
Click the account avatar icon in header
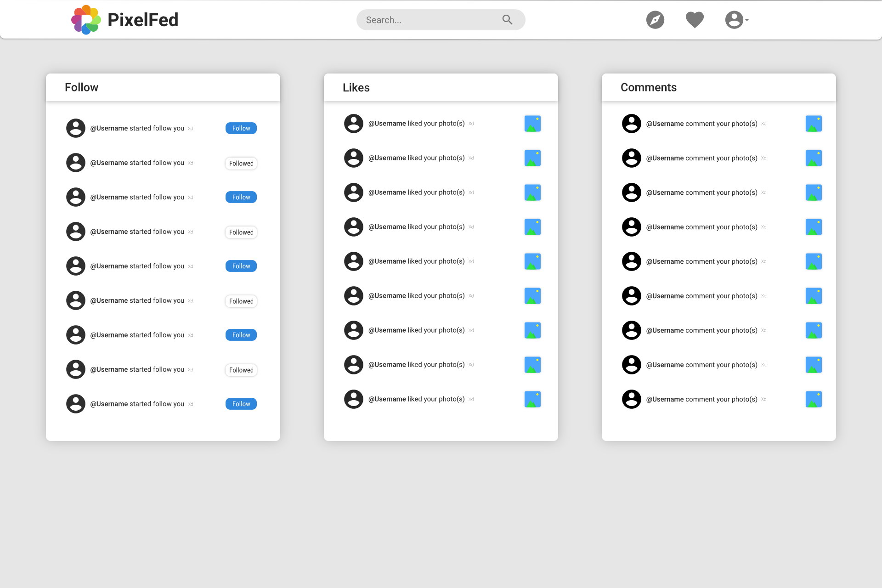point(734,20)
